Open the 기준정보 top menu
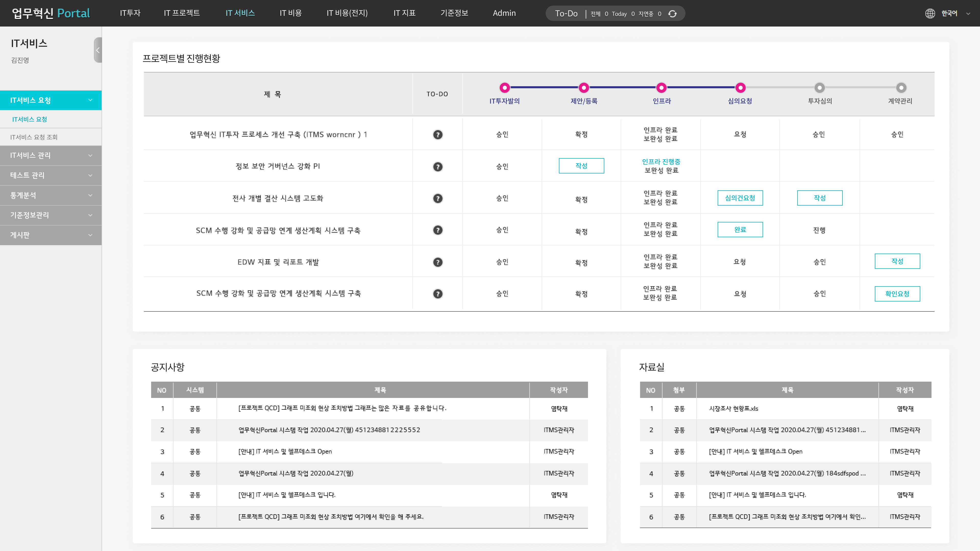980x551 pixels. 454,13
